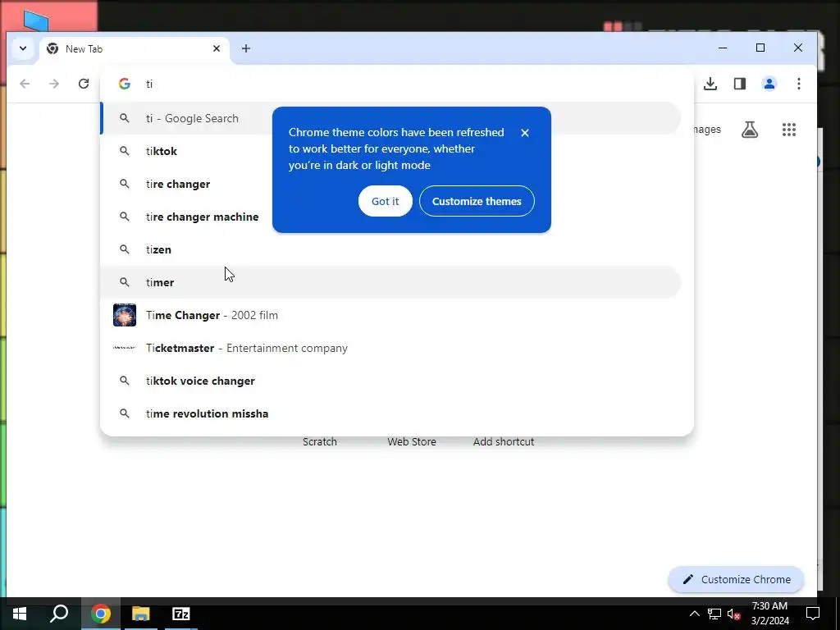This screenshot has height=630, width=840.
Task: Open a new tab with plus button
Action: pos(246,48)
